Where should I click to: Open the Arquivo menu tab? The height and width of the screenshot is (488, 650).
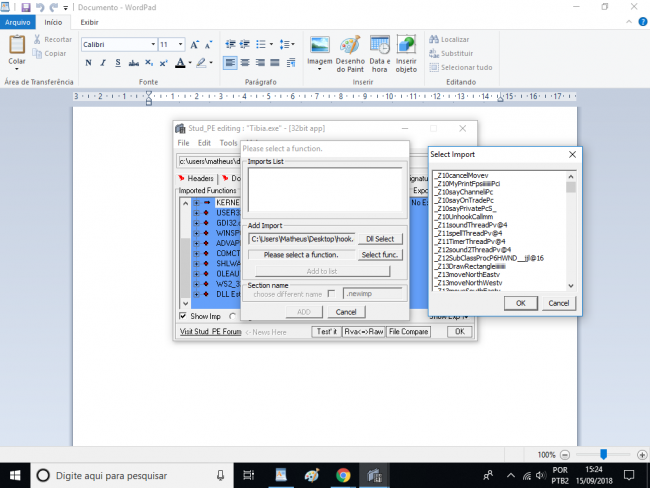(x=18, y=22)
